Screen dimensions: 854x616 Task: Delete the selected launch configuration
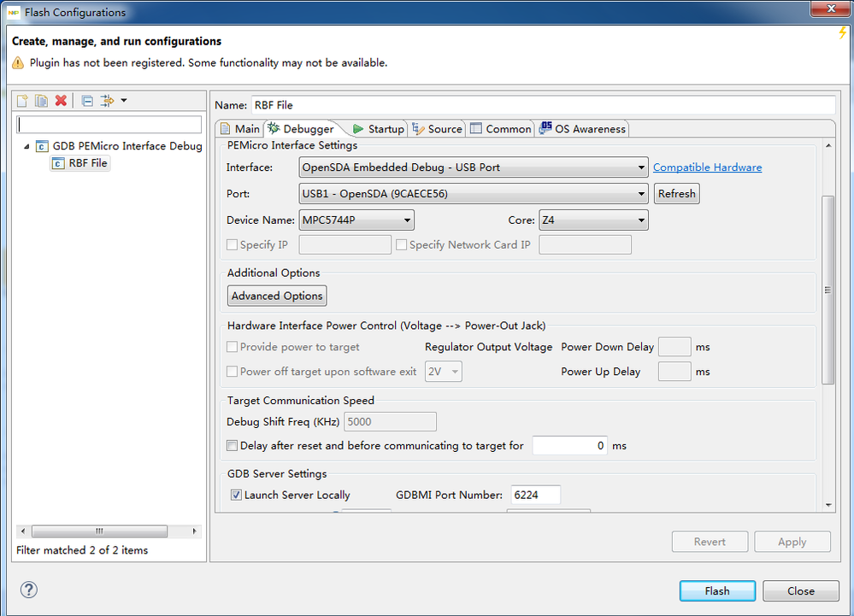click(61, 101)
